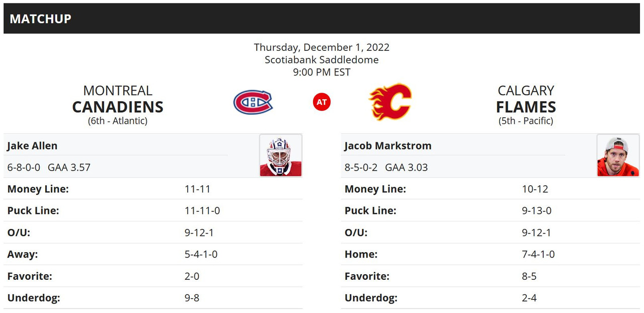Click Flames Puck Line record 9-13-0
Image resolution: width=644 pixels, height=313 pixels.
coord(537,211)
